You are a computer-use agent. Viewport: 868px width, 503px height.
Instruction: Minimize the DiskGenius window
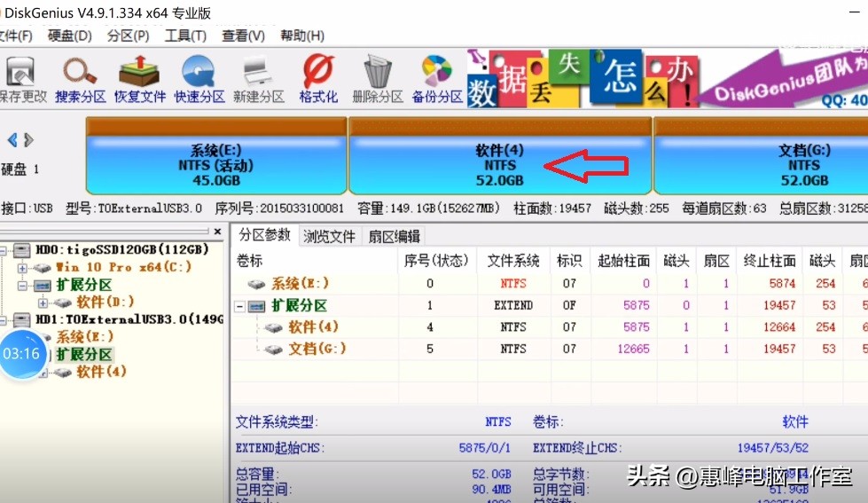click(x=855, y=11)
